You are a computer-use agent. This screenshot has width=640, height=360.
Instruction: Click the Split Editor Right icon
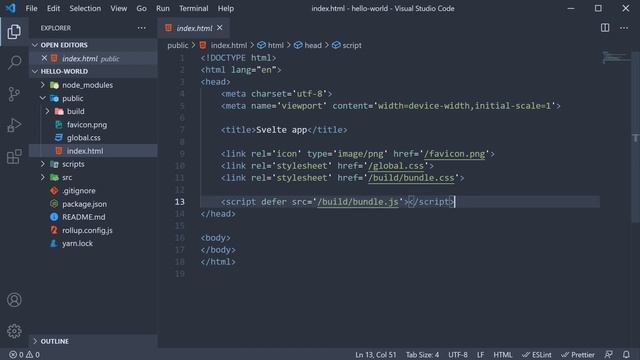point(605,28)
